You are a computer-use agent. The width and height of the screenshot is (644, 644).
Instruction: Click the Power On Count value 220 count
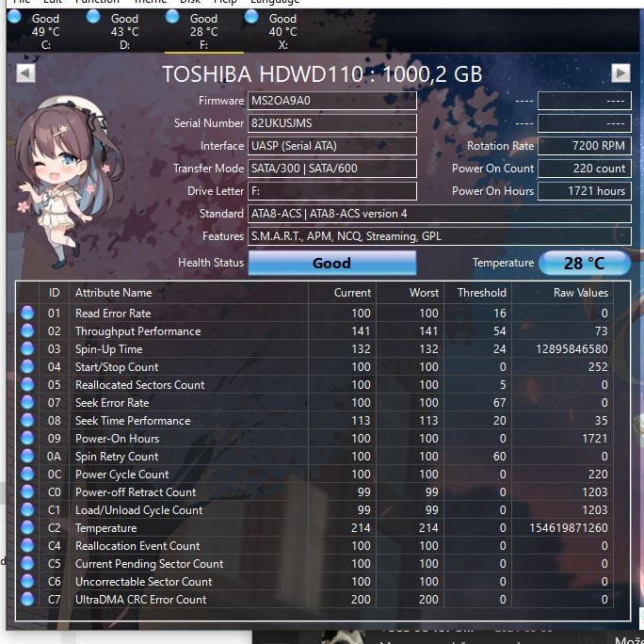(x=585, y=169)
